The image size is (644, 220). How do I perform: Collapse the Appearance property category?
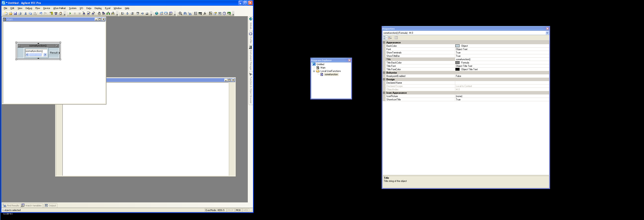coord(384,43)
